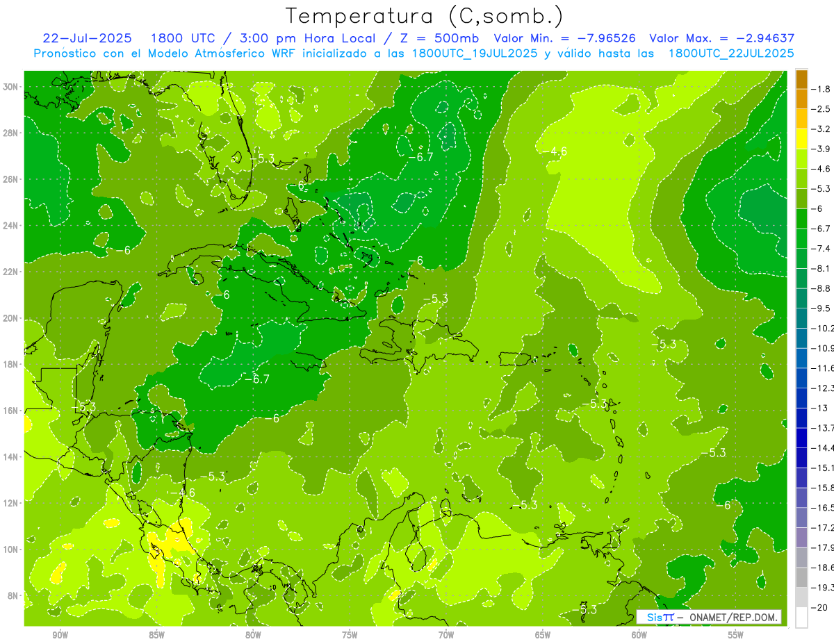The height and width of the screenshot is (644, 834).
Task: Select the 'Valor Max. = -2.94637' readout
Action: [721, 38]
